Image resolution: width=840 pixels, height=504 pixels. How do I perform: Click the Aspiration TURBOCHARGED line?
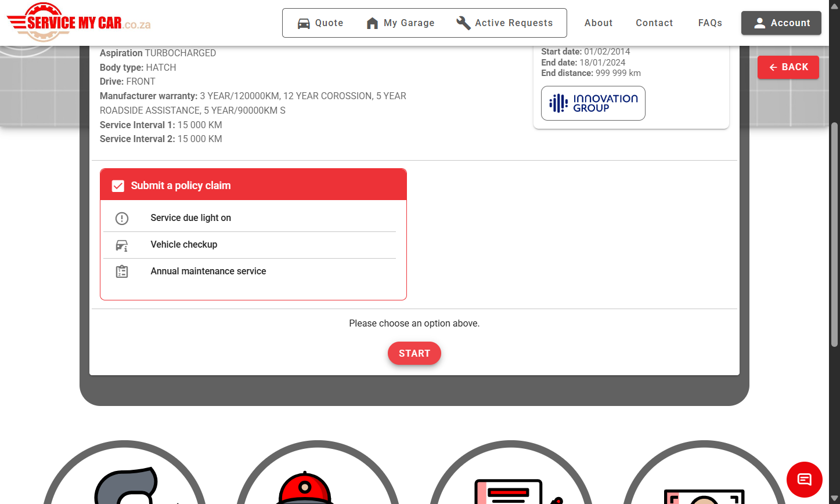coord(158,53)
